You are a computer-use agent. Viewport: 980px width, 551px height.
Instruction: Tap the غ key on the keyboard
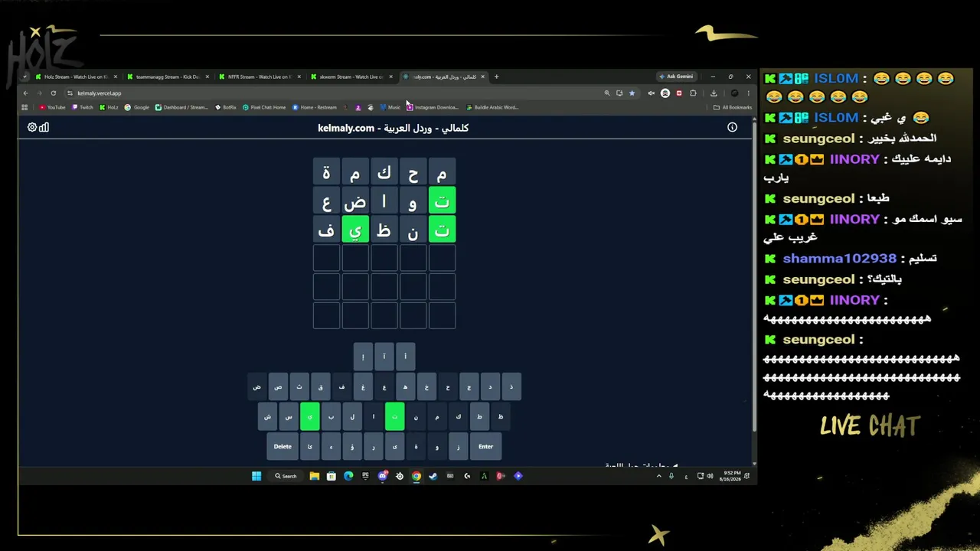[x=363, y=387]
